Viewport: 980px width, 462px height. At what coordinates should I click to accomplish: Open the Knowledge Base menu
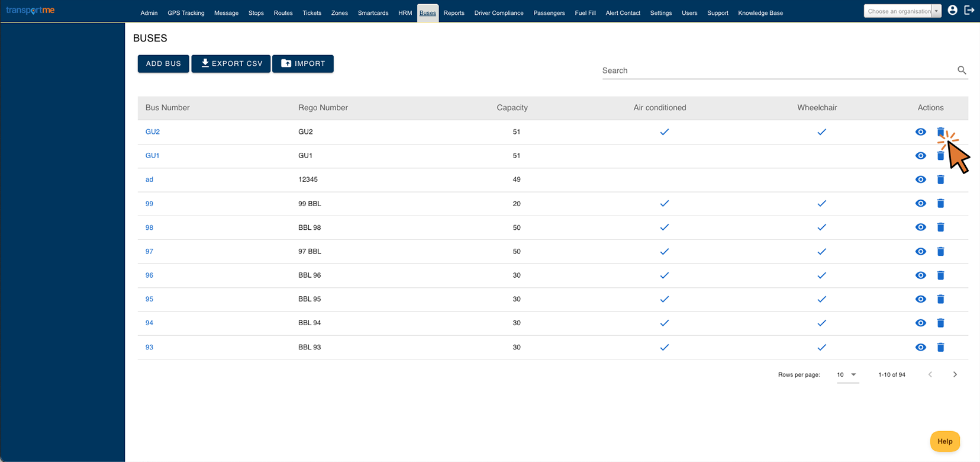pyautogui.click(x=760, y=13)
